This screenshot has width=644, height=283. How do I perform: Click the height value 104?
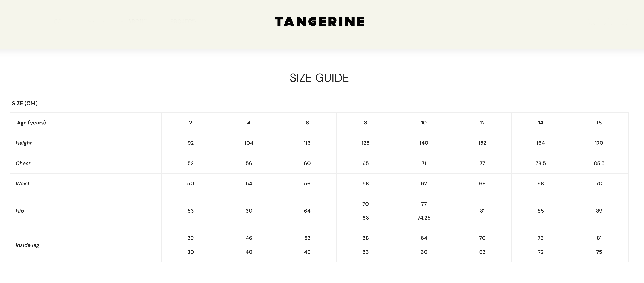tap(249, 143)
